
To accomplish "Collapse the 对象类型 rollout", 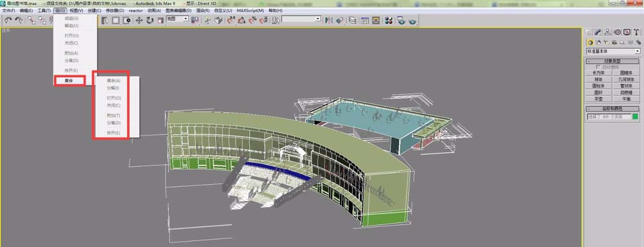I will 612,61.
